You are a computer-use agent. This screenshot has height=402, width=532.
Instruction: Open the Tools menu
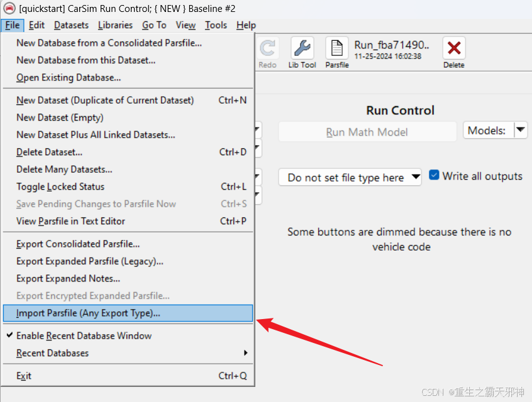[216, 25]
